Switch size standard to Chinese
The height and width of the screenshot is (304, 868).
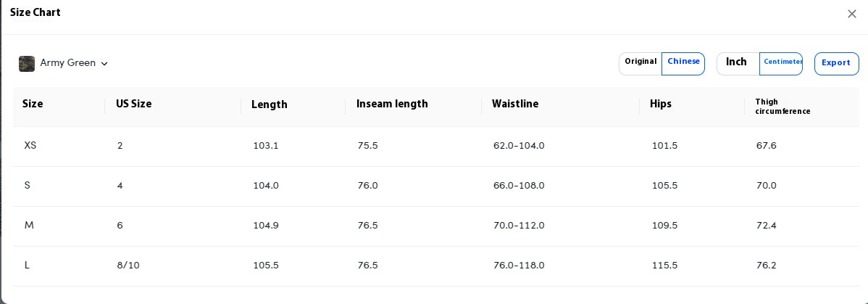683,62
